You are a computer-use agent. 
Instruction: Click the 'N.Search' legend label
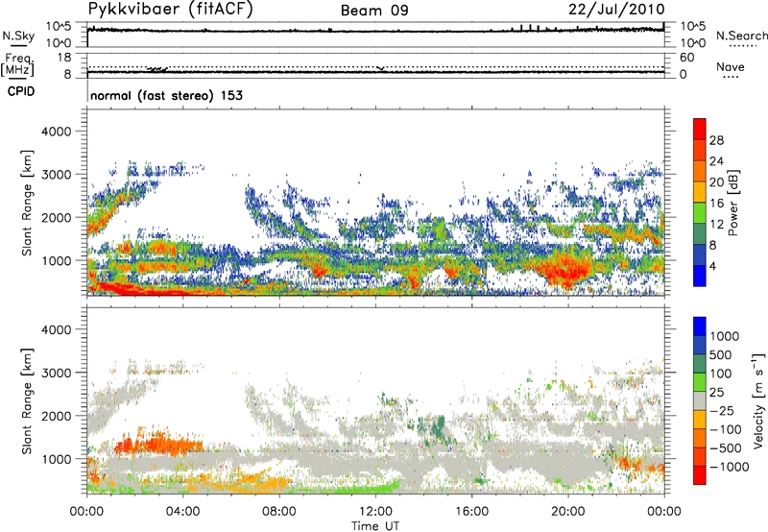tap(741, 36)
